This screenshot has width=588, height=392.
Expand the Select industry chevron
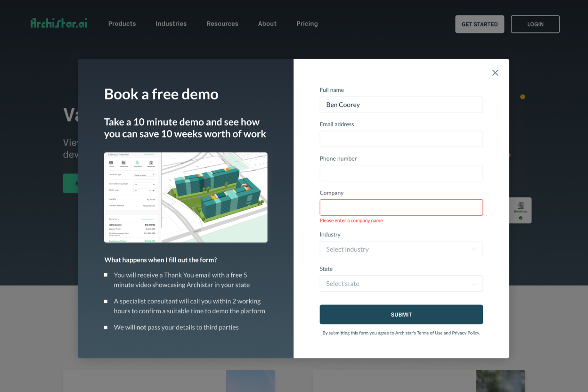point(474,249)
